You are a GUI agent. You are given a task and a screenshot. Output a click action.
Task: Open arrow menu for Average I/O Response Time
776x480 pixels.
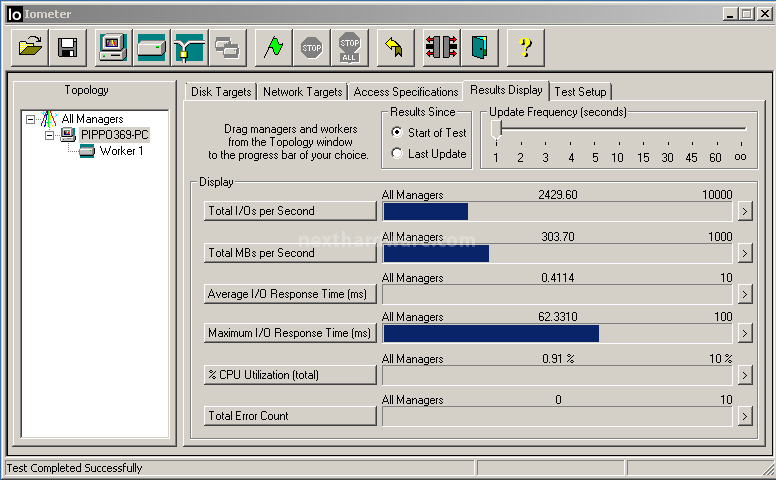coord(745,295)
